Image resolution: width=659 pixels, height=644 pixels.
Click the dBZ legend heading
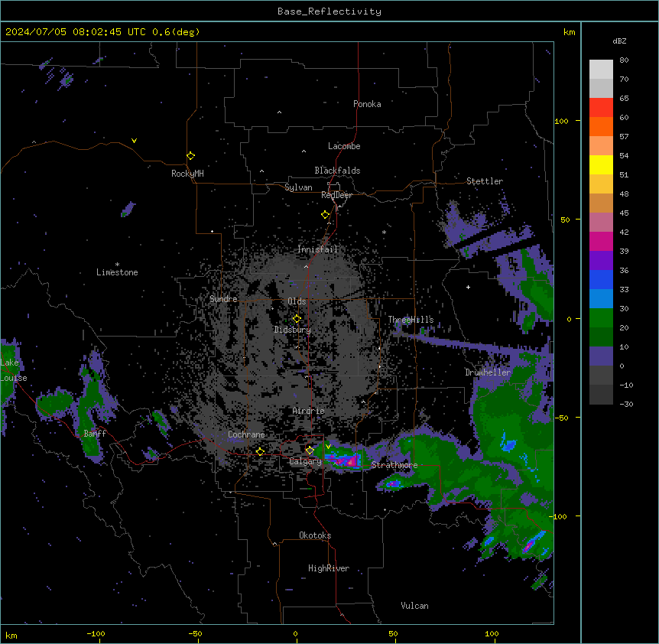point(619,41)
